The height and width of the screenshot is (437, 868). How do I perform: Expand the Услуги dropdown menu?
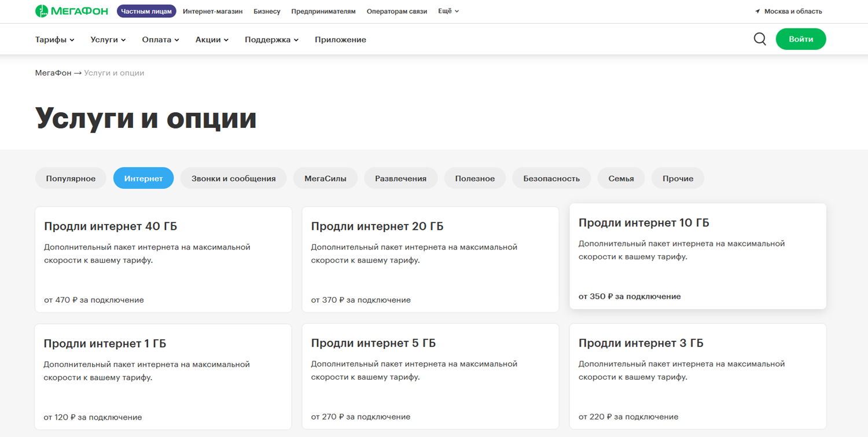108,39
